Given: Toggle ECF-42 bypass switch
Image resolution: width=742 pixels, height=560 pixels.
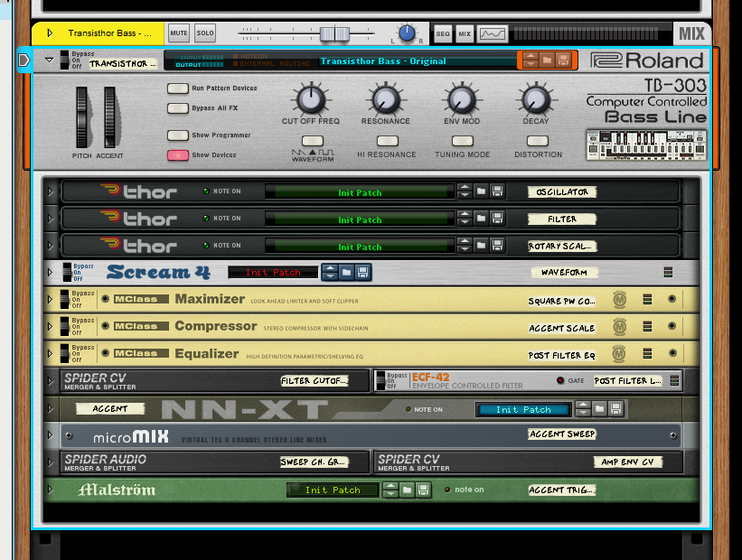Looking at the screenshot, I should [x=380, y=381].
